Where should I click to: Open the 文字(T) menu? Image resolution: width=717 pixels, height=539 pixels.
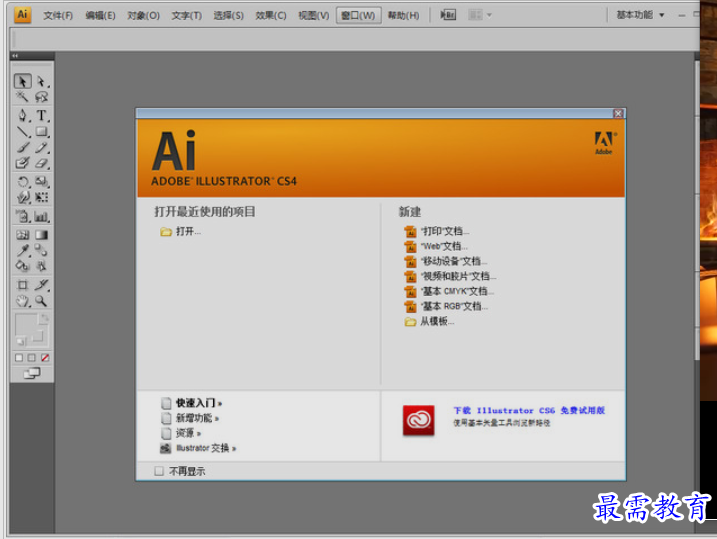coord(187,16)
